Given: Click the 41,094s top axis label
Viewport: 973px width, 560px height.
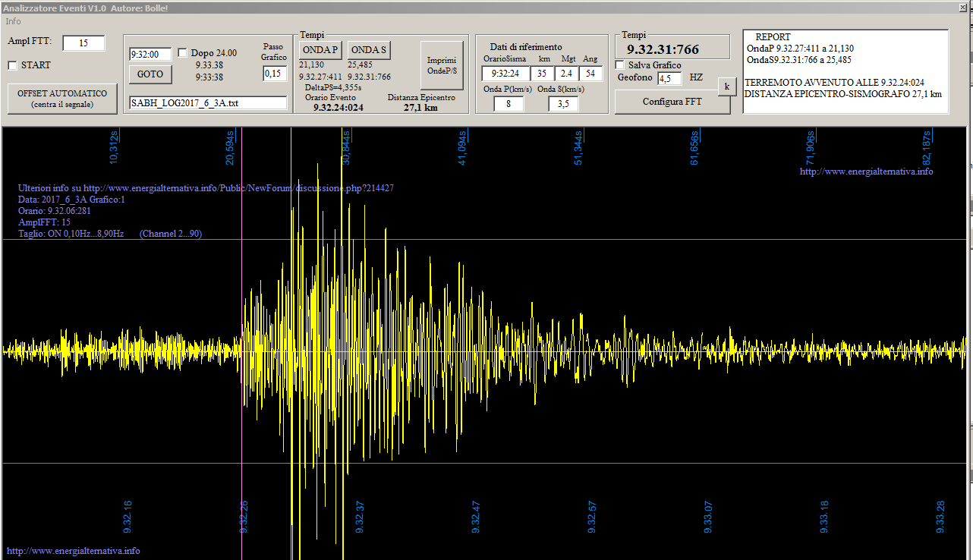Looking at the screenshot, I should pos(461,147).
